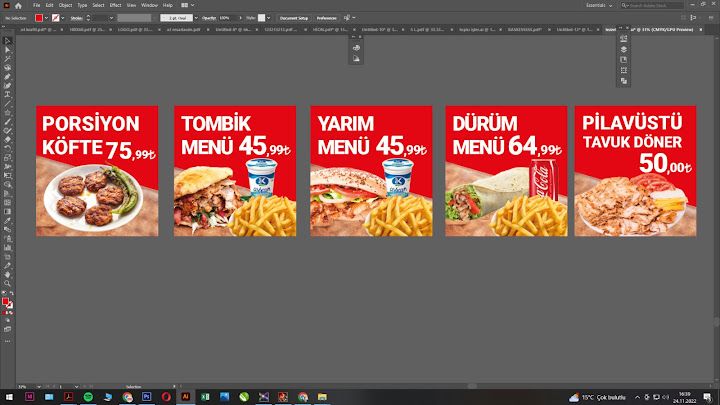Open Photoshop from the taskbar
Viewport: 720px width, 405px height.
click(146, 397)
